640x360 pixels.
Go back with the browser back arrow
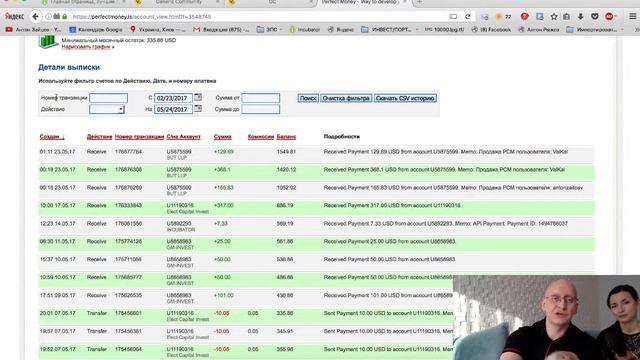[36, 17]
